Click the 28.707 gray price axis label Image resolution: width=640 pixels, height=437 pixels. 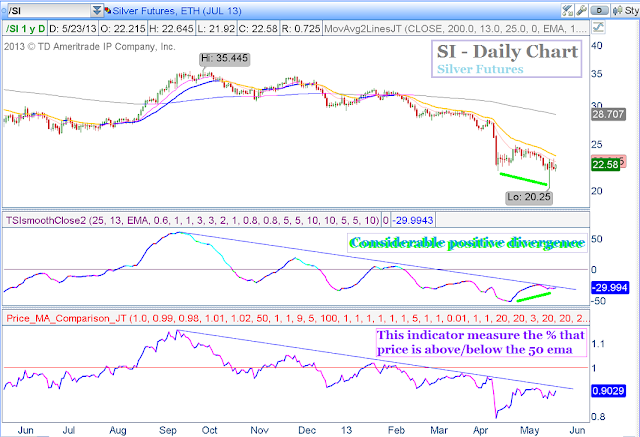click(608, 114)
